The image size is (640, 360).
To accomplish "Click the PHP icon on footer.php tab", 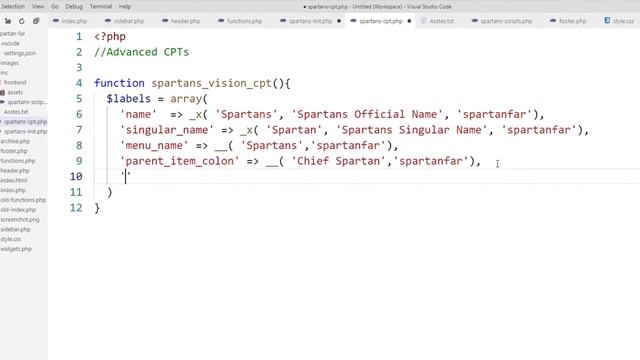I will pyautogui.click(x=553, y=21).
